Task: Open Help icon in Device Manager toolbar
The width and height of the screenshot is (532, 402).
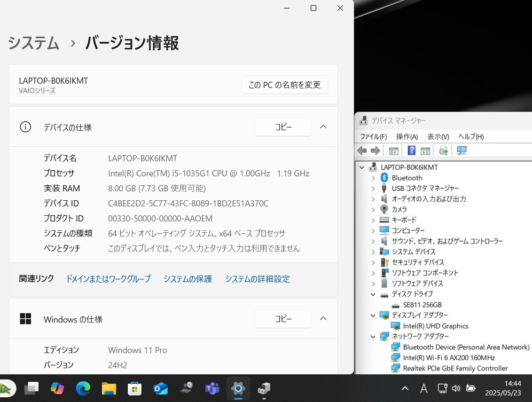Action: [x=412, y=150]
